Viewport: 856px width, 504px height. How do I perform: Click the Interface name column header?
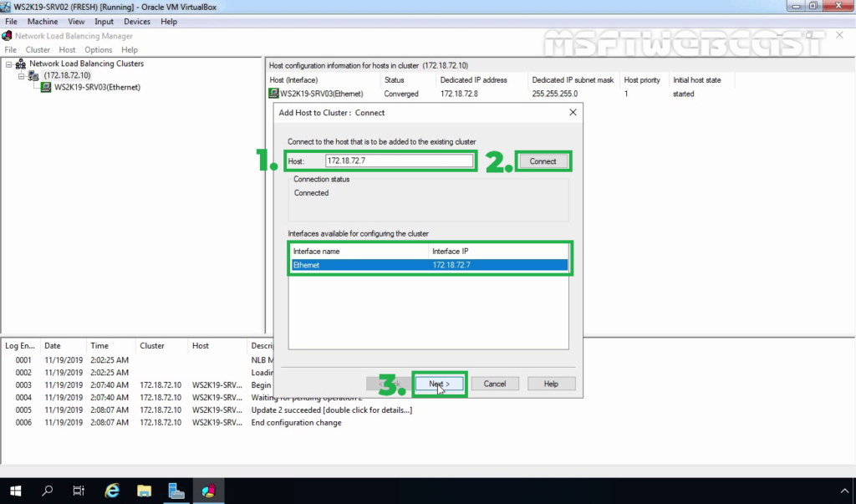tap(359, 252)
